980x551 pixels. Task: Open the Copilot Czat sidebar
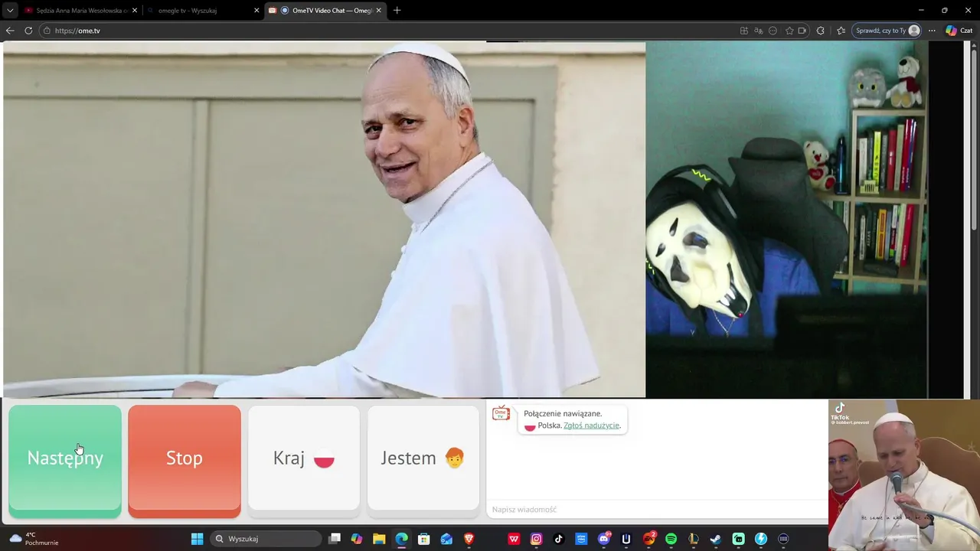(x=959, y=31)
